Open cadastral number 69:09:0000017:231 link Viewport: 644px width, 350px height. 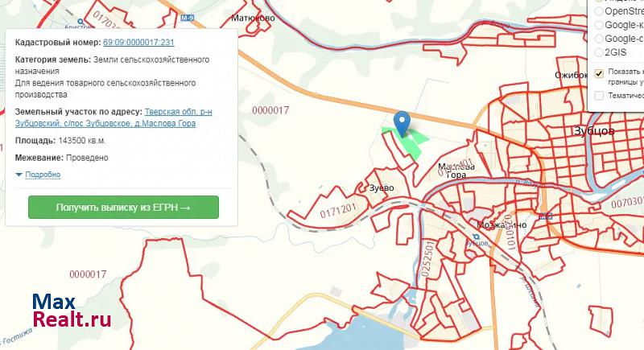click(x=138, y=42)
